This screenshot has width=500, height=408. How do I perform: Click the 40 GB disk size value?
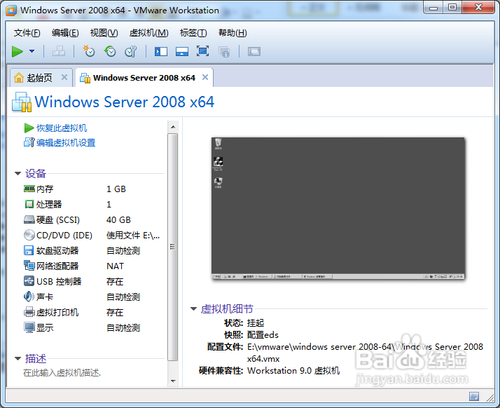coord(119,220)
